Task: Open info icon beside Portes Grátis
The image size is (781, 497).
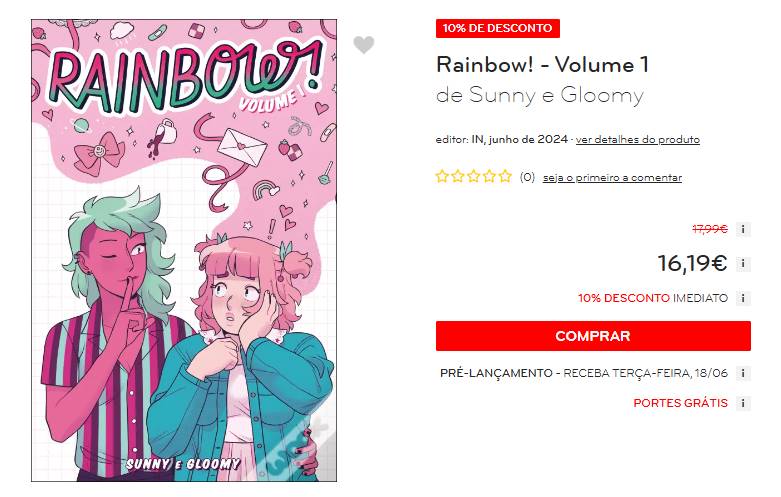Action: coord(743,403)
